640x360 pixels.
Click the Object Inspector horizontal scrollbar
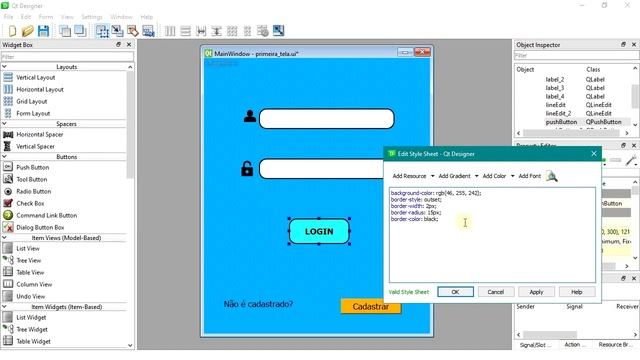click(x=573, y=133)
